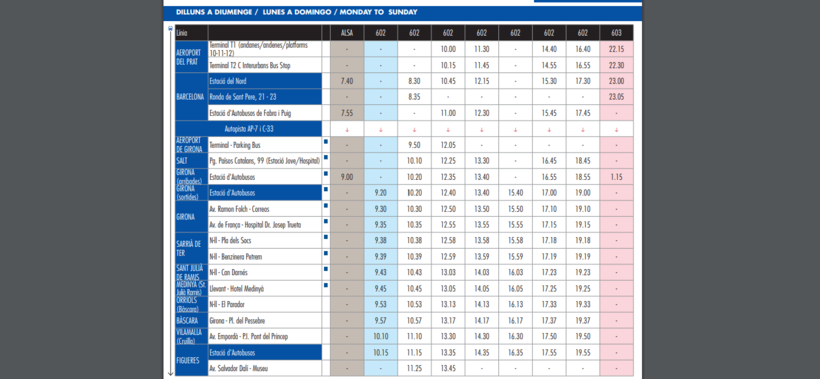The width and height of the screenshot is (820, 379).
Task: Click the BARCELONA city label
Action: pos(191,97)
